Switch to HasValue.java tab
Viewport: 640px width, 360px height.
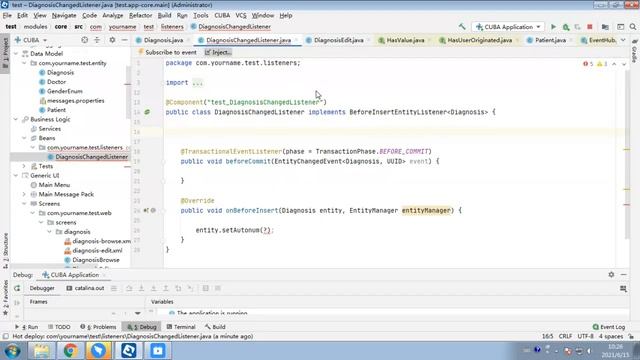click(x=405, y=40)
